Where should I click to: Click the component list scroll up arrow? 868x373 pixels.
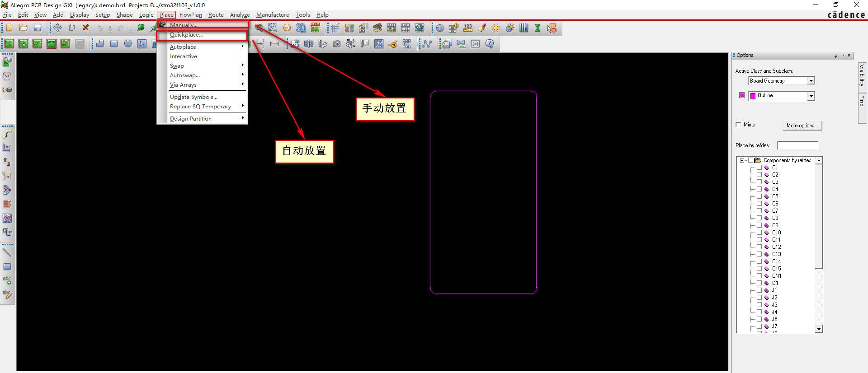click(819, 161)
